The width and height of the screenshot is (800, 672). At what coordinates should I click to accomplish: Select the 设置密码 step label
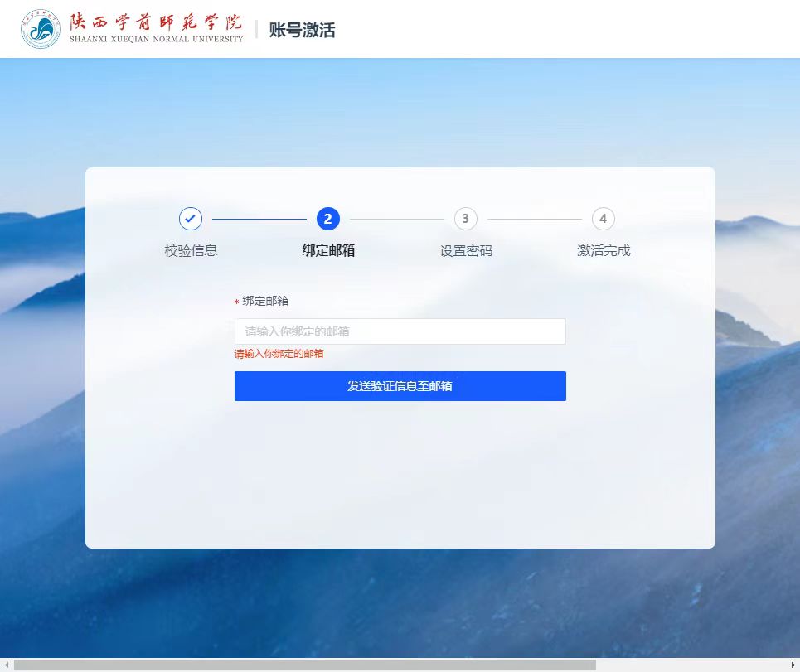[x=466, y=250]
